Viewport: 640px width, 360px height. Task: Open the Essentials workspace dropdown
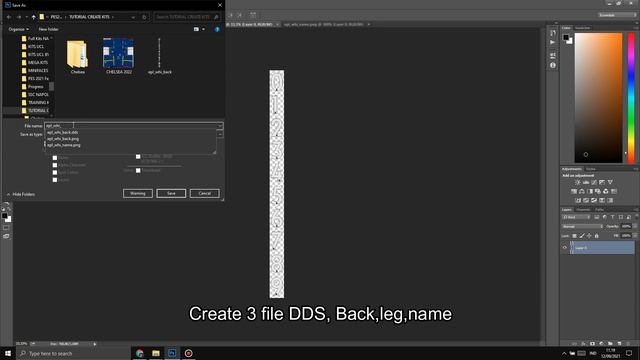tap(618, 15)
